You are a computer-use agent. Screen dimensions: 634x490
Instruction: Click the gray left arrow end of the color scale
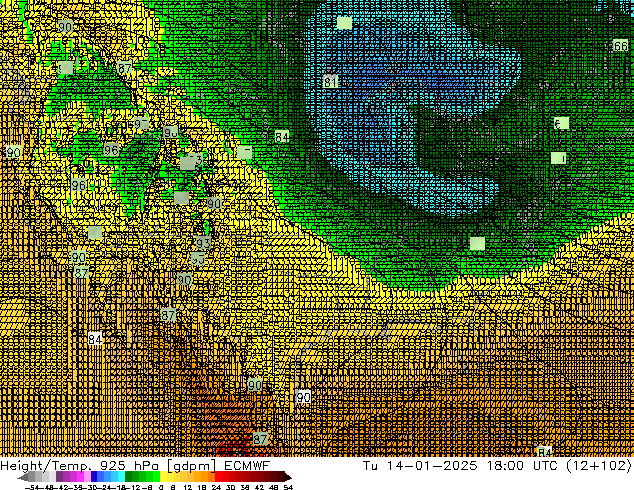pos(23,477)
